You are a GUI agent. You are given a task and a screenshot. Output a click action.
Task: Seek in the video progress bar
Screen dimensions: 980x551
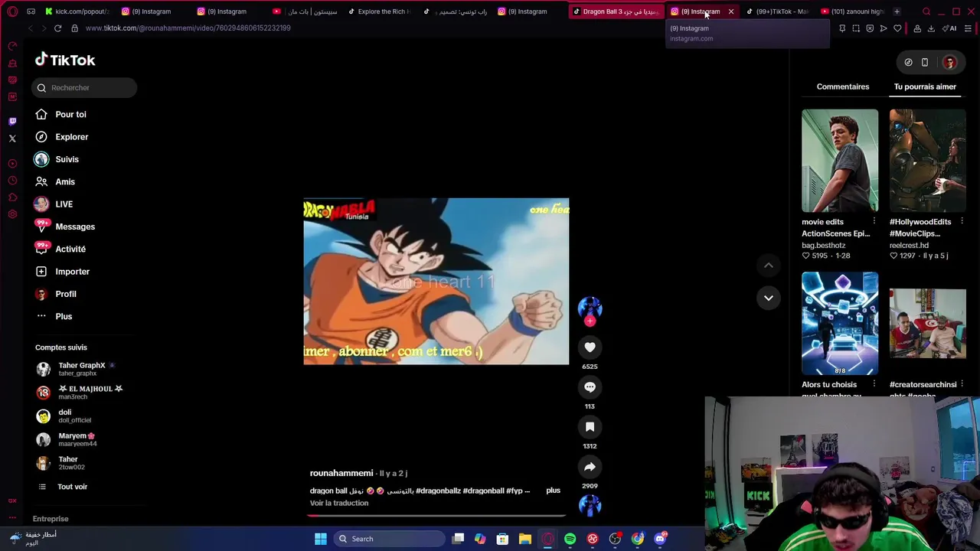click(x=436, y=515)
